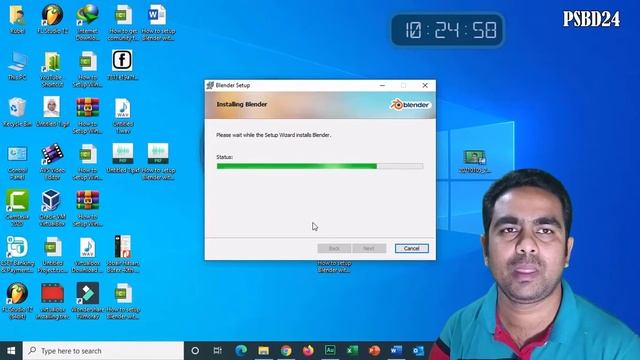This screenshot has height=360, width=640.
Task: Select the Untitled WAV audio file
Action: point(122,115)
